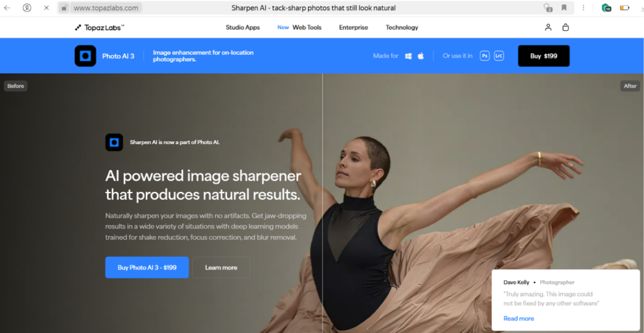The image size is (644, 333).
Task: Click the Photoshop Ps plugin icon
Action: tap(485, 56)
